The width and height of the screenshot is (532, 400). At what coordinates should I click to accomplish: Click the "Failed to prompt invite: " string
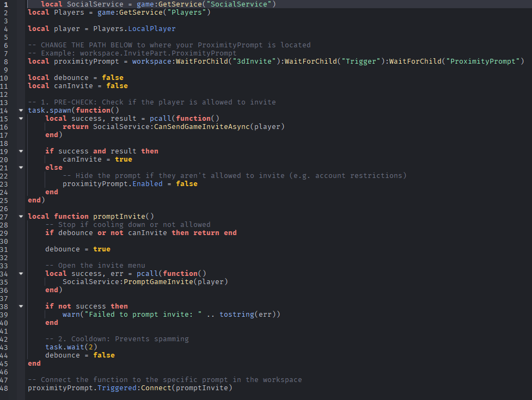coord(143,314)
